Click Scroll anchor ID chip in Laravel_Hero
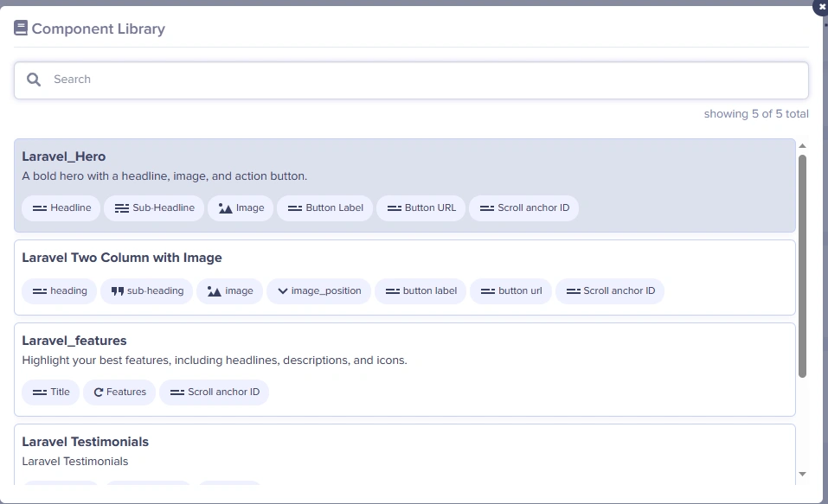 [x=523, y=208]
